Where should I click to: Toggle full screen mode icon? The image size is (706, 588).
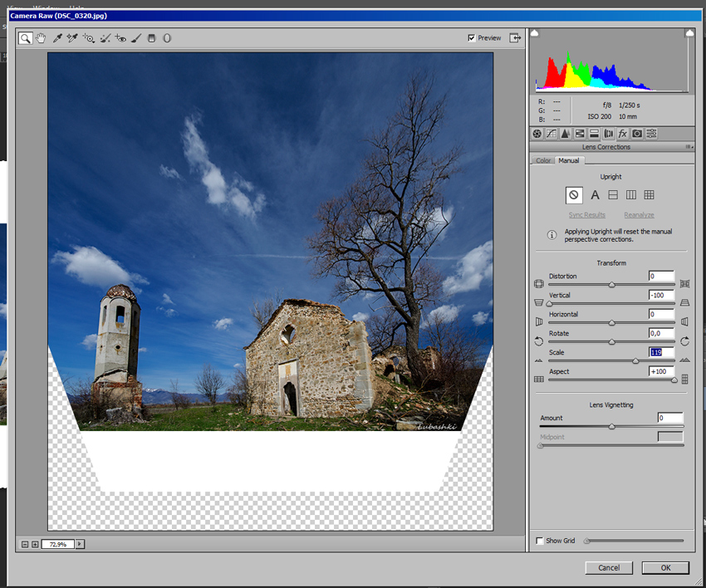coord(515,38)
